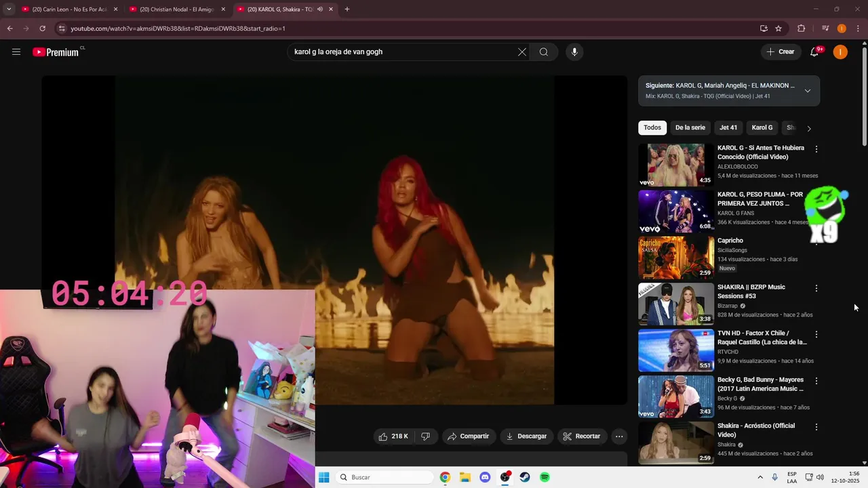Image resolution: width=868 pixels, height=488 pixels.
Task: Open more actions under the video
Action: tap(619, 436)
